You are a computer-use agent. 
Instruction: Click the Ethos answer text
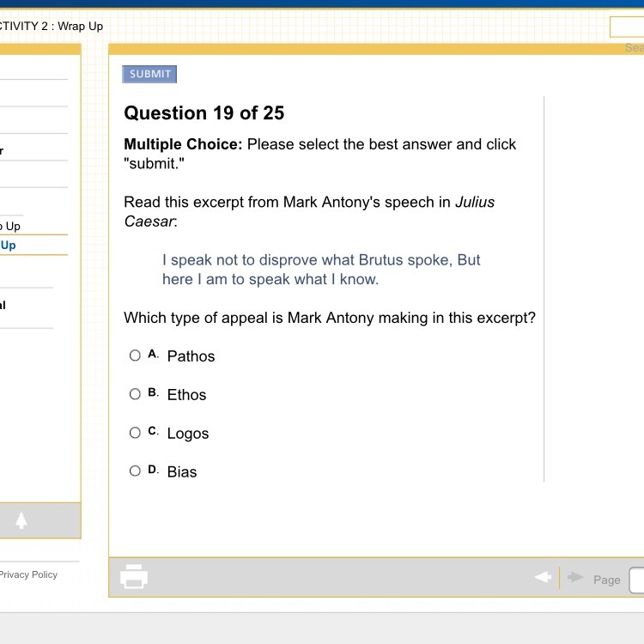(187, 395)
